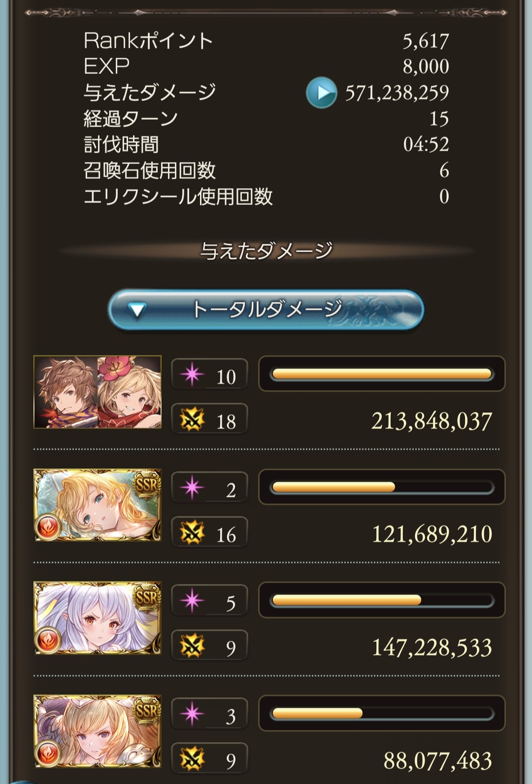Select the fourth SSR character portrait
532x784 pixels.
[98, 732]
